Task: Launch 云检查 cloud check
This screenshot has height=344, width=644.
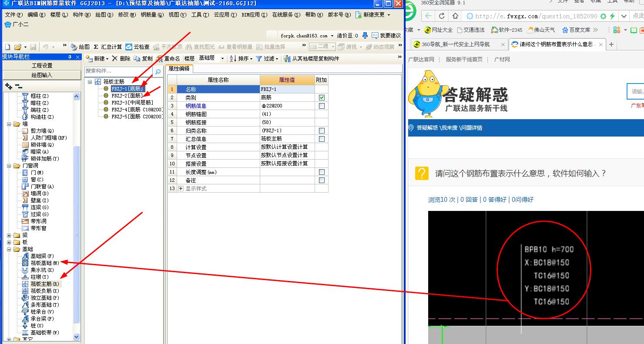Action: click(x=138, y=47)
